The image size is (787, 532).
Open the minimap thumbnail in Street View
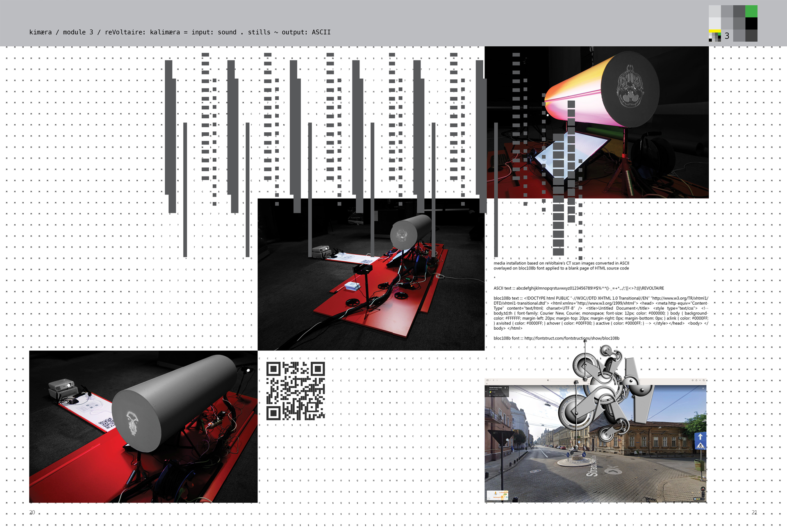(497, 495)
